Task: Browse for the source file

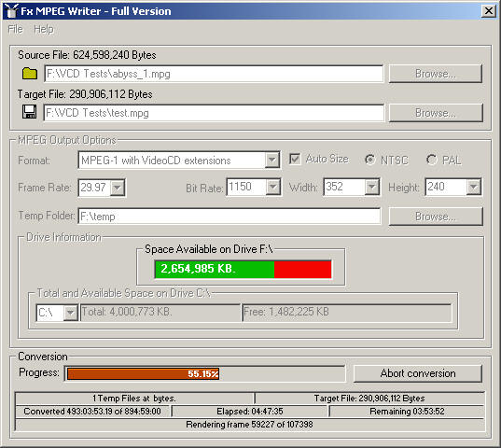Action: pos(435,74)
